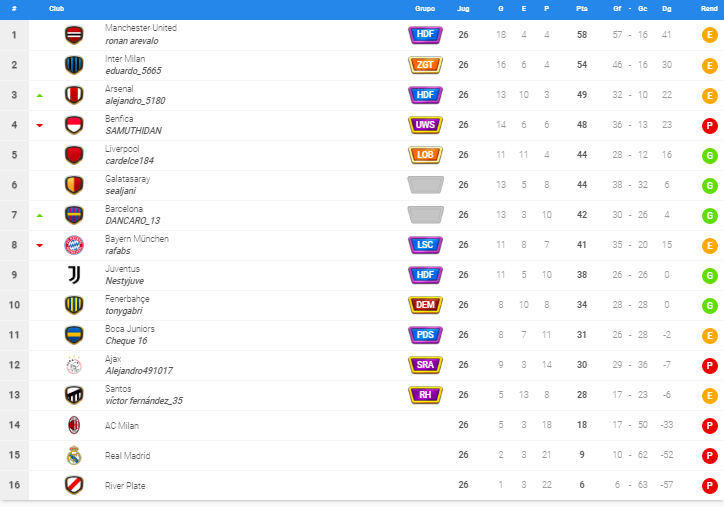
Task: Open the ZGT group badge for Inter Milan
Action: tap(425, 65)
